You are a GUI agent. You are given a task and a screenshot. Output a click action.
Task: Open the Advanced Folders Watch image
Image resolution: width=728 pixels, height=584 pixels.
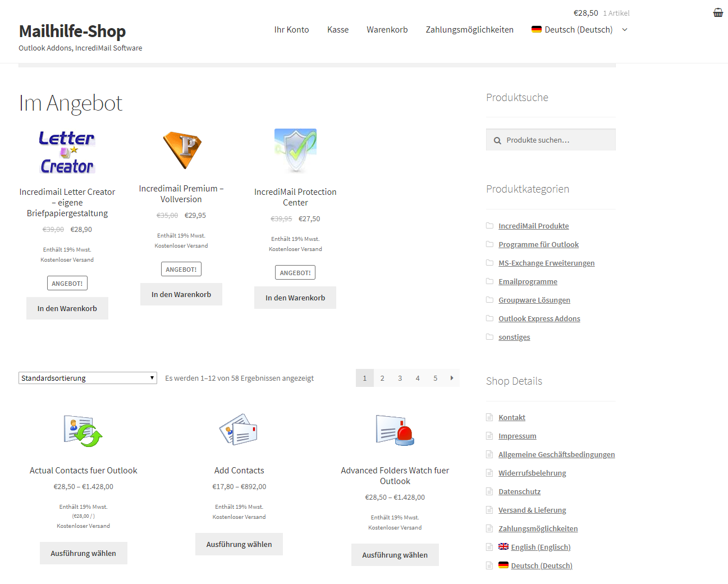click(x=395, y=430)
